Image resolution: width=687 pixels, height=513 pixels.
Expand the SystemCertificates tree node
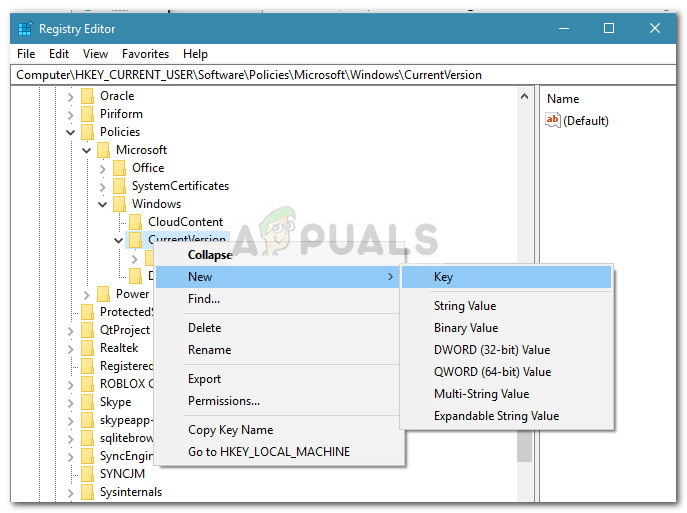[102, 186]
